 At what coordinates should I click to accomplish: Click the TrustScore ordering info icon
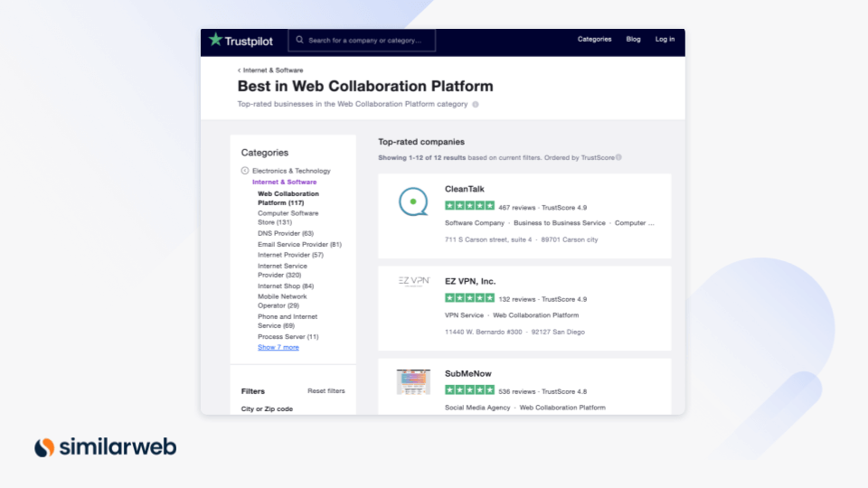click(618, 157)
